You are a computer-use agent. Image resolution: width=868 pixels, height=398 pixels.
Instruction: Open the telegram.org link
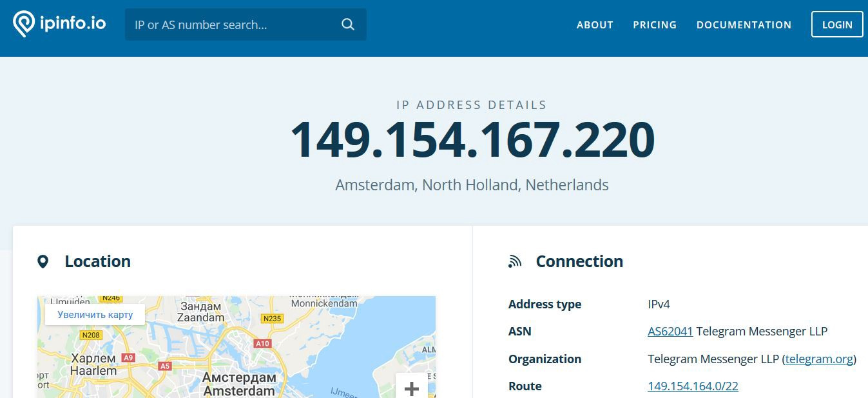click(x=819, y=359)
